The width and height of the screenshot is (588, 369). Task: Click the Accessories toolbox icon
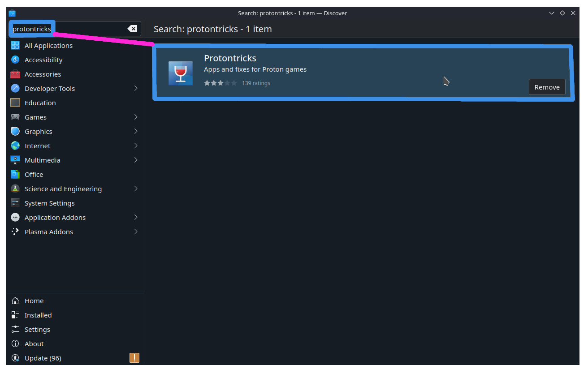(15, 74)
